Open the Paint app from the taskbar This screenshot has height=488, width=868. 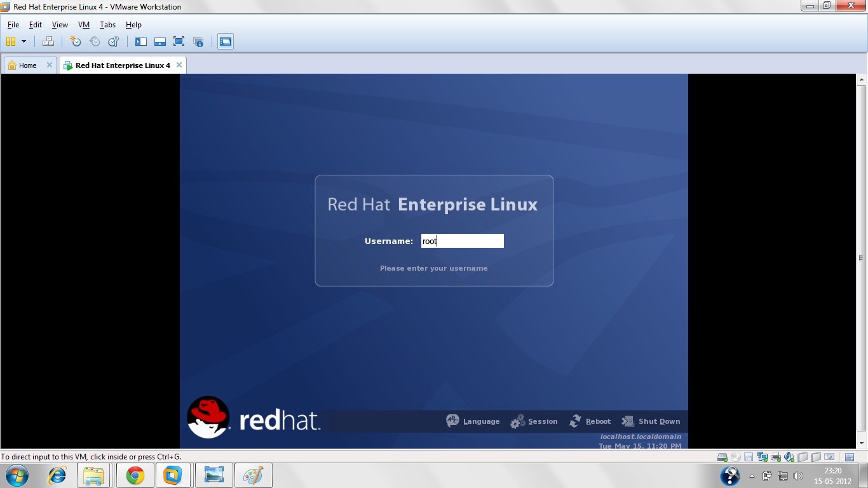pyautogui.click(x=254, y=475)
